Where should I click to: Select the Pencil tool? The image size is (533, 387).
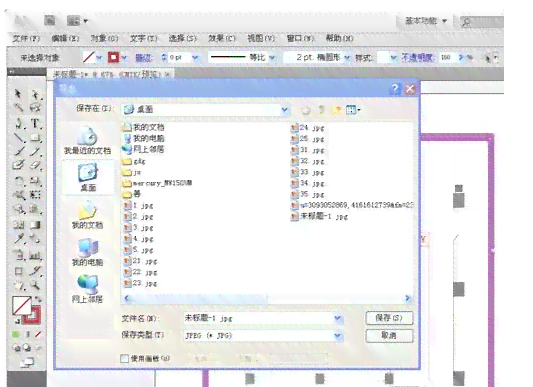(35, 151)
